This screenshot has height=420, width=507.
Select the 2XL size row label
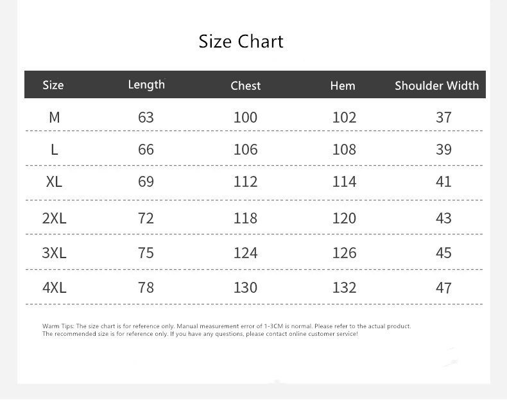(54, 218)
